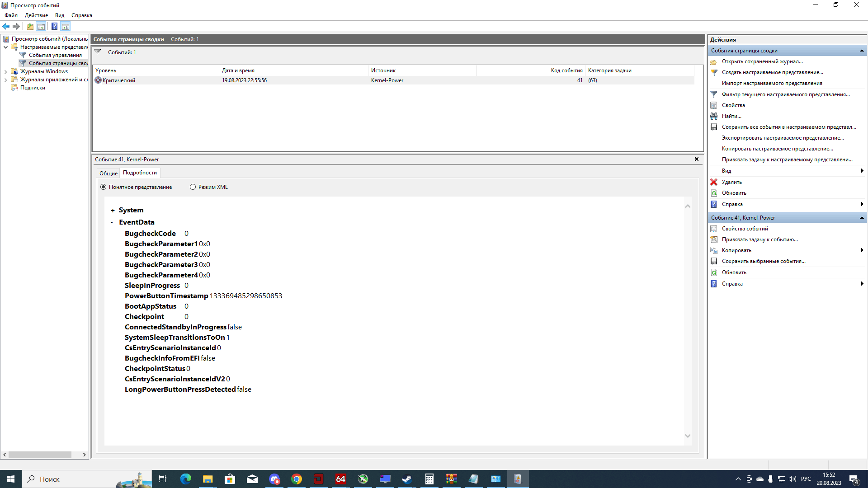Click the folder icon of Открыть сохраненный журнал
The image size is (868, 488).
point(714,61)
